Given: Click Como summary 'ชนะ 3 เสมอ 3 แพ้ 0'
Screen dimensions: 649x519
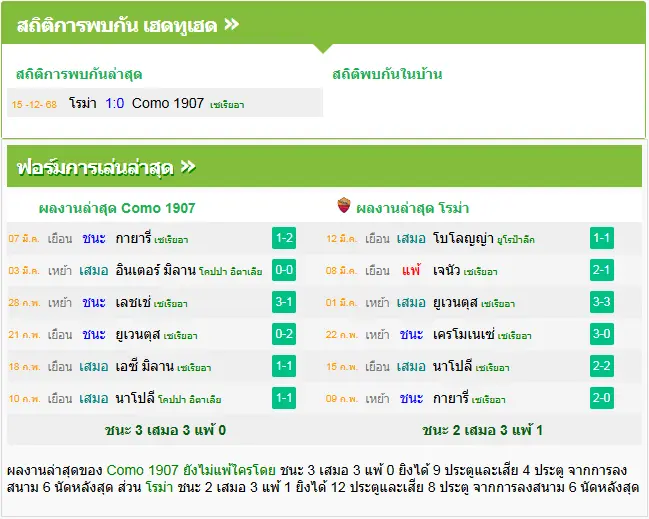Looking at the screenshot, I should click(x=165, y=430).
